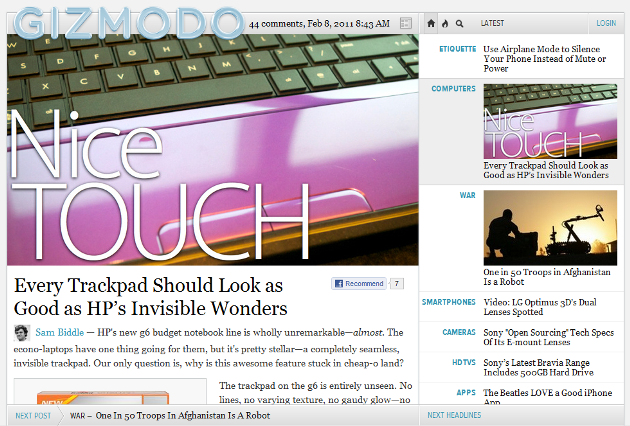Open search with magnifier icon

[459, 24]
